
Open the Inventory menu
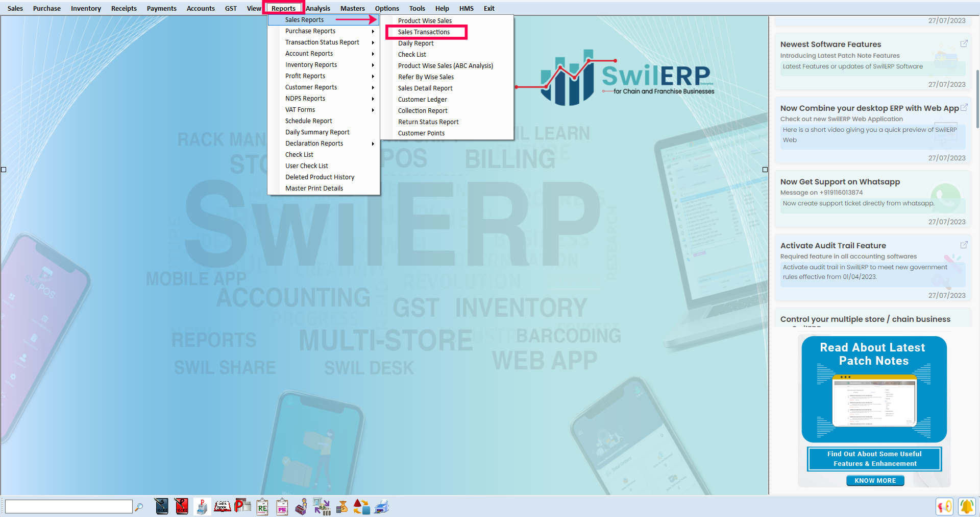[86, 8]
